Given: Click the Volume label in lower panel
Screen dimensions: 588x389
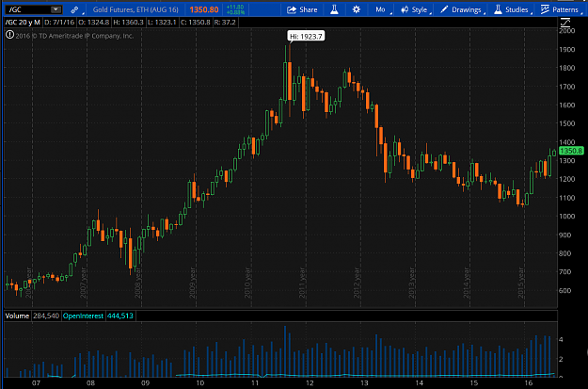Looking at the screenshot, I should 17,316.
